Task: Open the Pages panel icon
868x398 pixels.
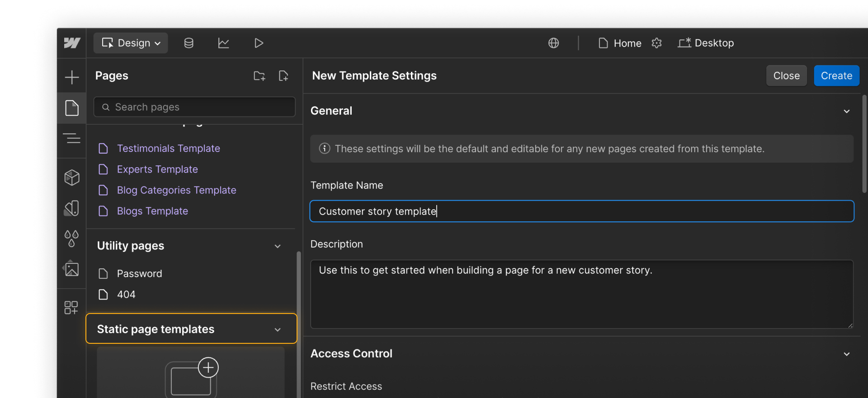Action: coord(72,108)
